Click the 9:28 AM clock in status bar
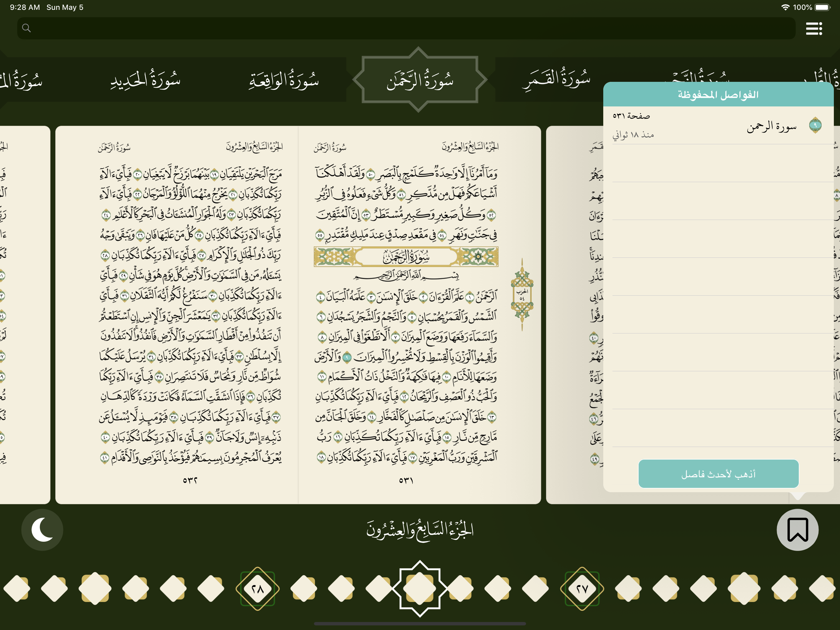 coord(25,7)
